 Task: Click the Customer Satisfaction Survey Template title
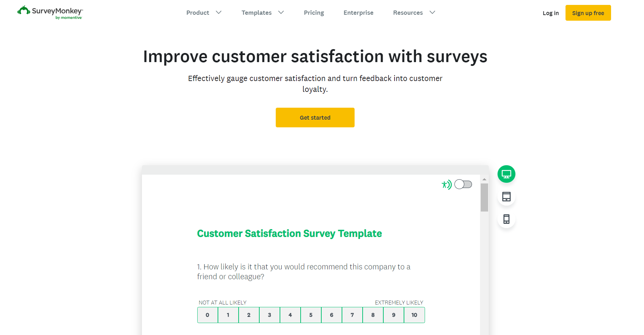[289, 233]
